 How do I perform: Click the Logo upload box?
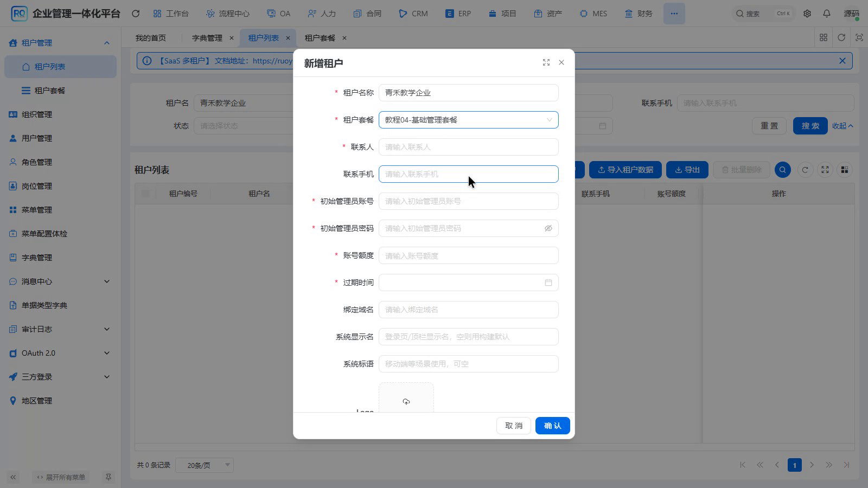pyautogui.click(x=406, y=398)
